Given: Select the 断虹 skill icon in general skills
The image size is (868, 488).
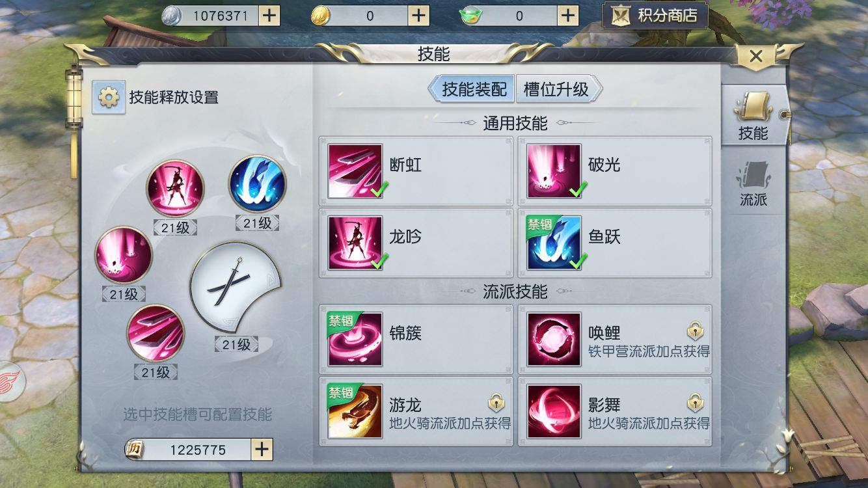Looking at the screenshot, I should pos(355,171).
